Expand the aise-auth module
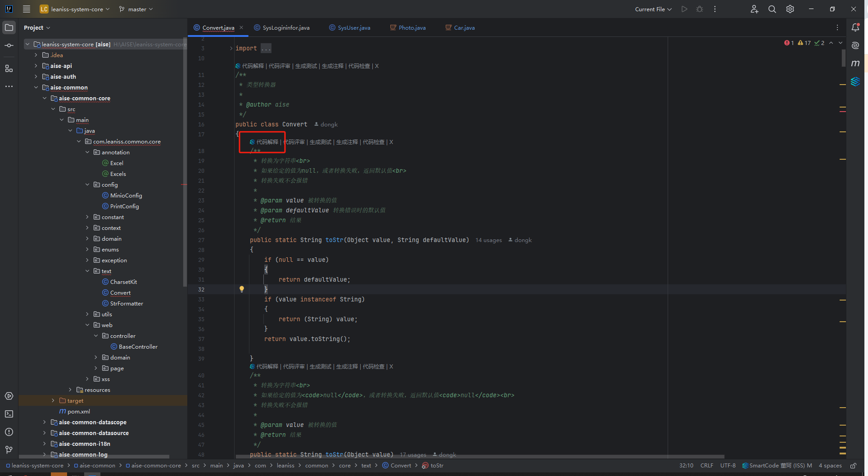The image size is (868, 476). [36, 76]
